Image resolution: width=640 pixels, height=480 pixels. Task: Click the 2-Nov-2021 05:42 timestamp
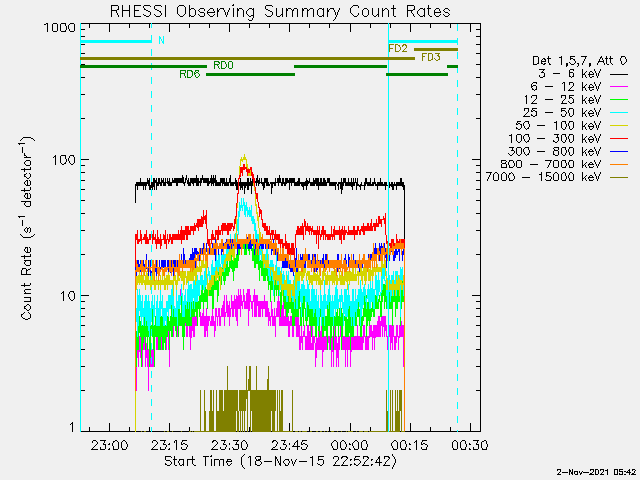point(596,472)
